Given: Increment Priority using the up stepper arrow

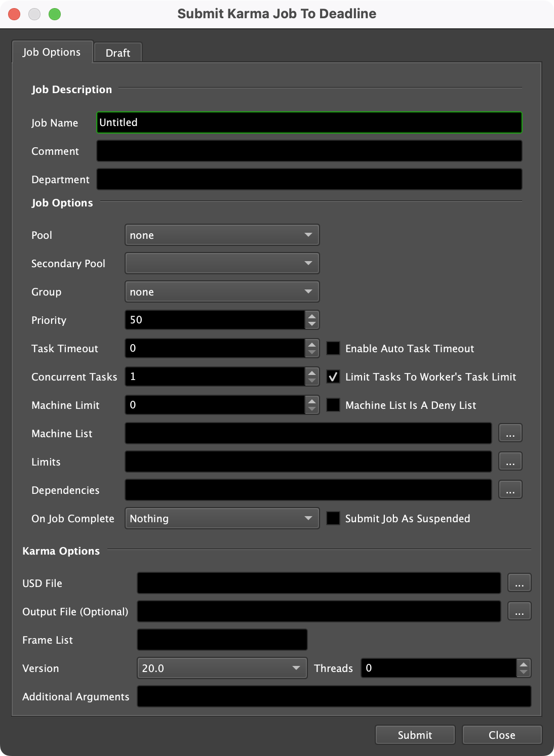Looking at the screenshot, I should click(312, 316).
